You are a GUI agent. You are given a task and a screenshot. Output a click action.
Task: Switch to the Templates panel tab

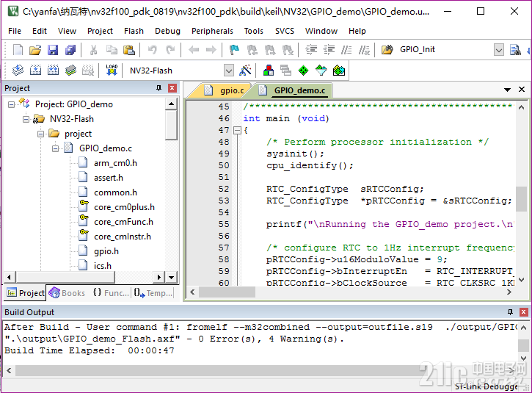[153, 293]
